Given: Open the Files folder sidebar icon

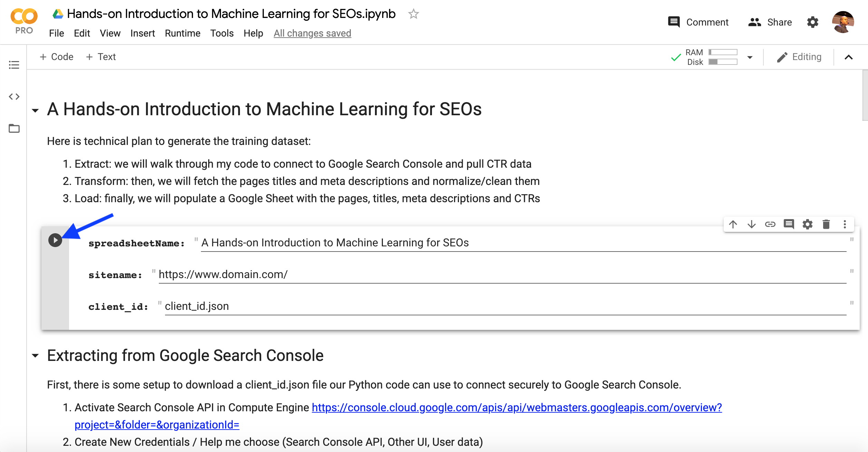Looking at the screenshot, I should coord(14,129).
